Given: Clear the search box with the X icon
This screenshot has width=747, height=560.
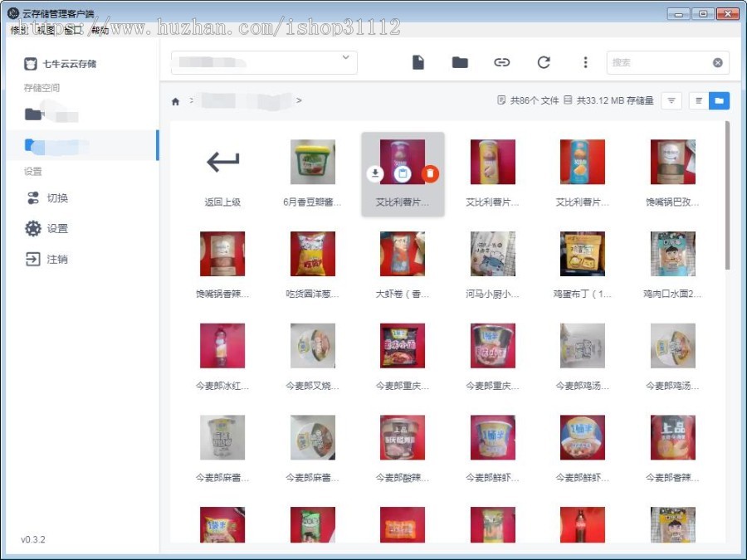Looking at the screenshot, I should point(717,62).
